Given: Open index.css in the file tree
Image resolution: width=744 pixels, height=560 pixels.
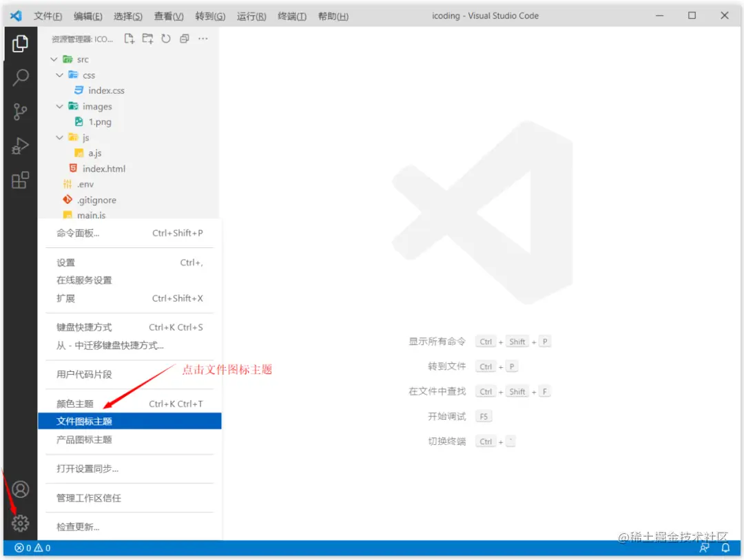Looking at the screenshot, I should [106, 90].
